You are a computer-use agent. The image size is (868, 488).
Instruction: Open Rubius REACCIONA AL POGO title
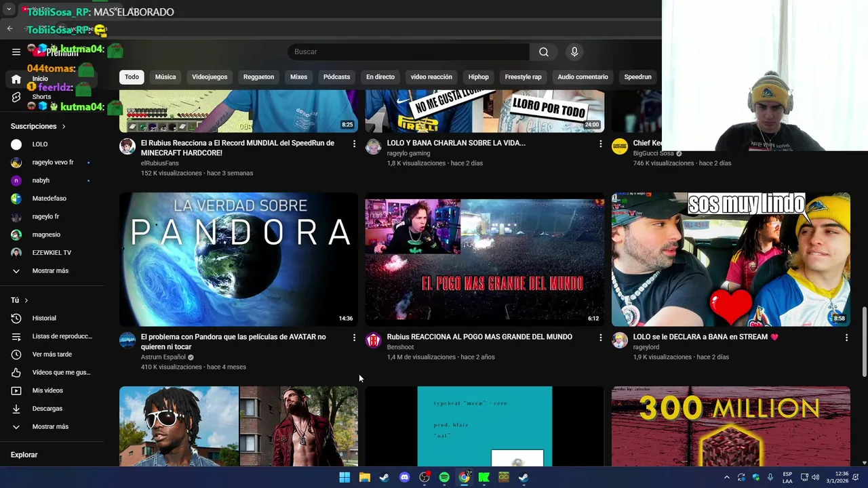tap(479, 337)
